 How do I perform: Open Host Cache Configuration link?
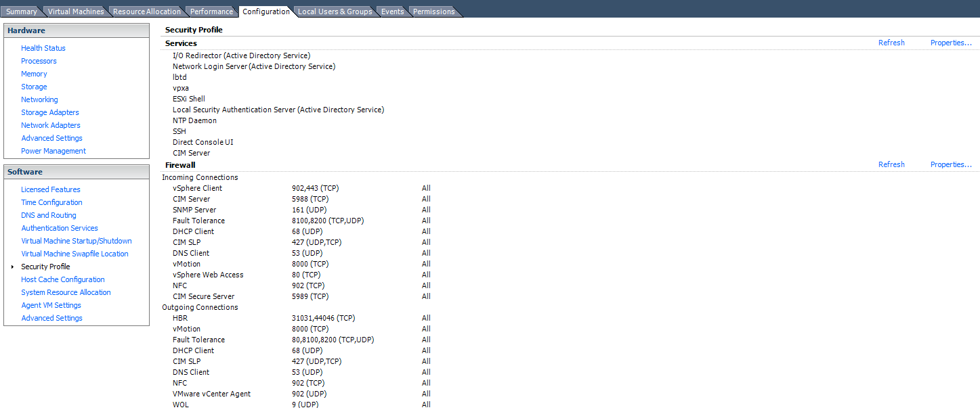[x=63, y=279]
